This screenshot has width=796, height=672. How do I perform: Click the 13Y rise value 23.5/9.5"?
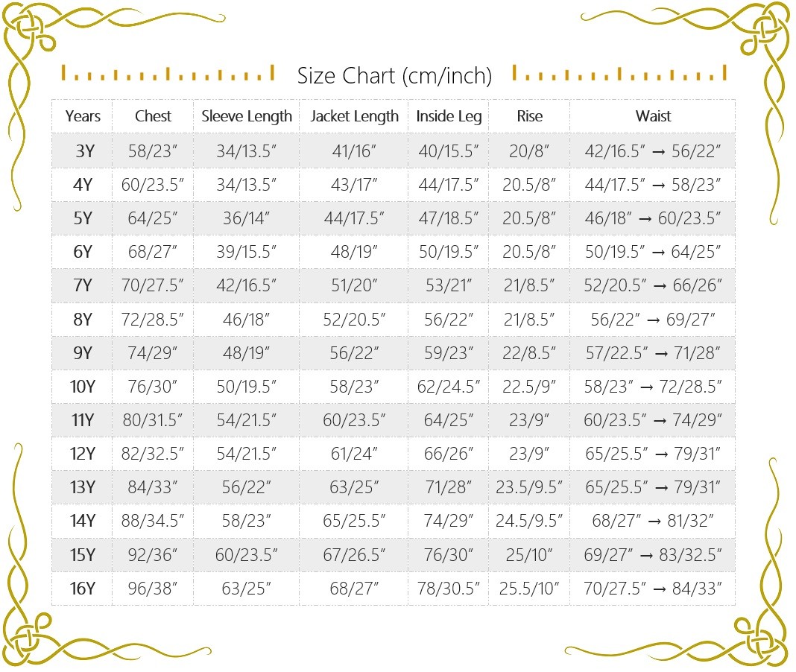(529, 487)
